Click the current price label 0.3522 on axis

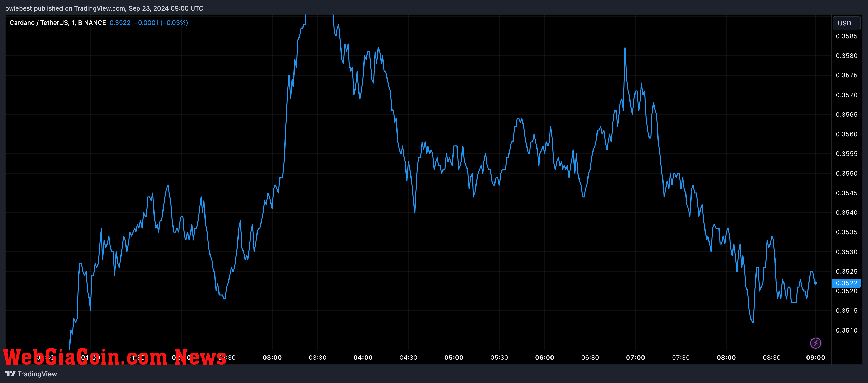pyautogui.click(x=846, y=283)
